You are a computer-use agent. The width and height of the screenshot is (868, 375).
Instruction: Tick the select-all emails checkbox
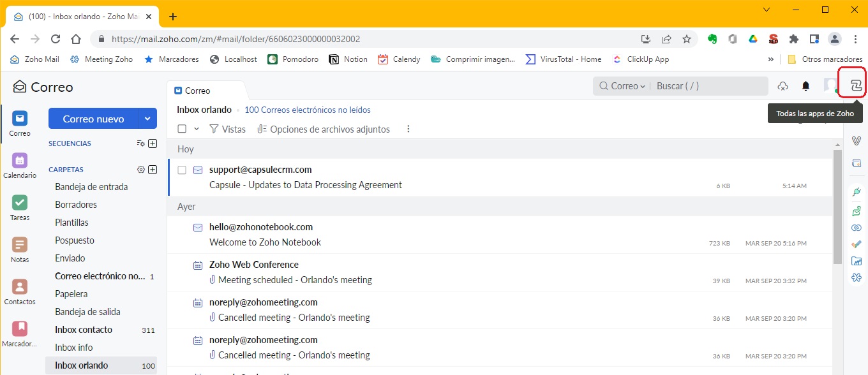pos(182,129)
